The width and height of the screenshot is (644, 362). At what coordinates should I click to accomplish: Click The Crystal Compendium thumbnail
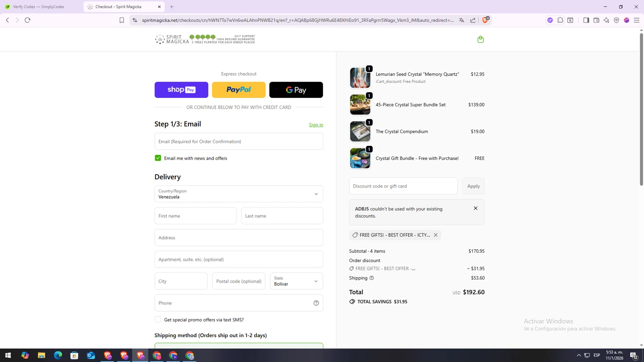(x=360, y=131)
